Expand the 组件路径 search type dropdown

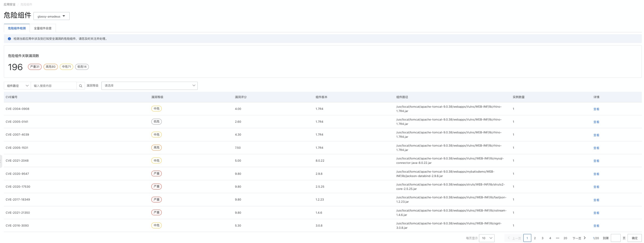click(17, 86)
